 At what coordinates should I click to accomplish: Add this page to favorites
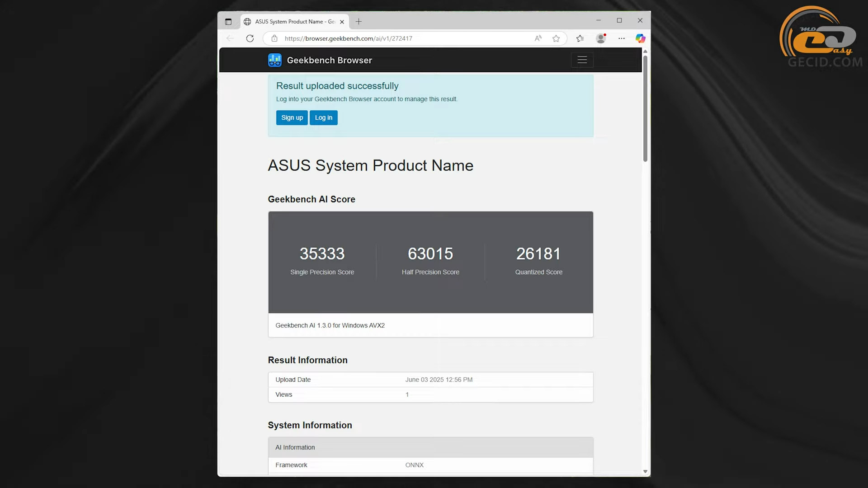tap(556, 38)
